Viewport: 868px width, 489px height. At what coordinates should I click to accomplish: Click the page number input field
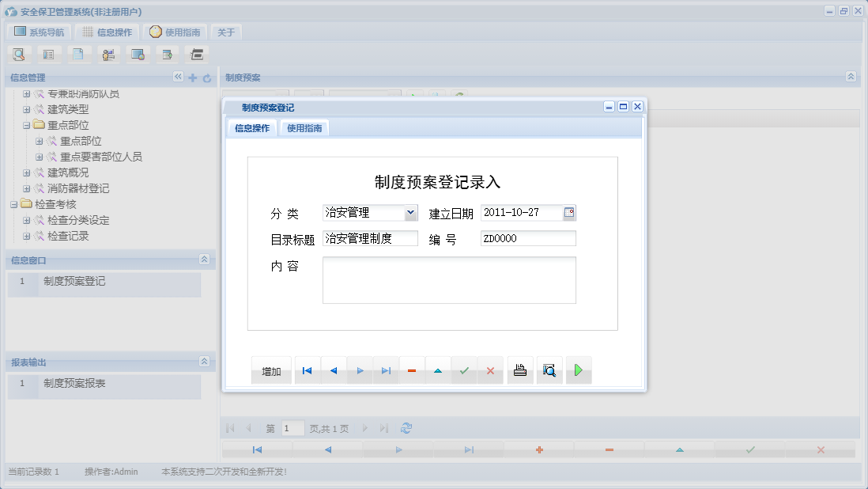click(x=292, y=427)
